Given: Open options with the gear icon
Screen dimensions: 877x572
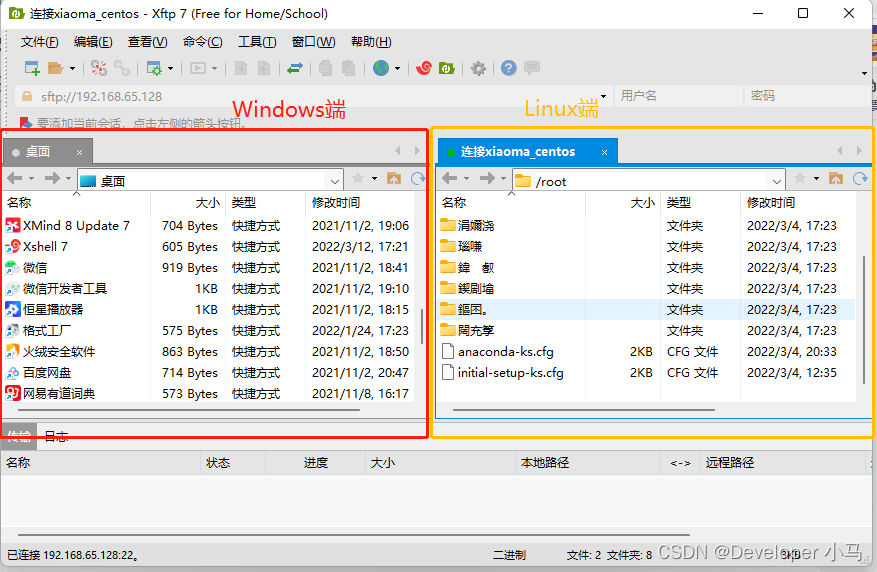Looking at the screenshot, I should pyautogui.click(x=479, y=68).
